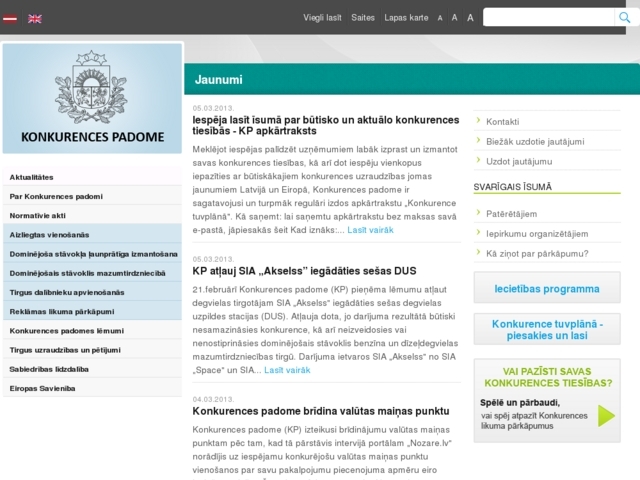640x480 pixels.
Task: Open Tirgus dalībnieku apvienošanās item
Action: [x=92, y=292]
